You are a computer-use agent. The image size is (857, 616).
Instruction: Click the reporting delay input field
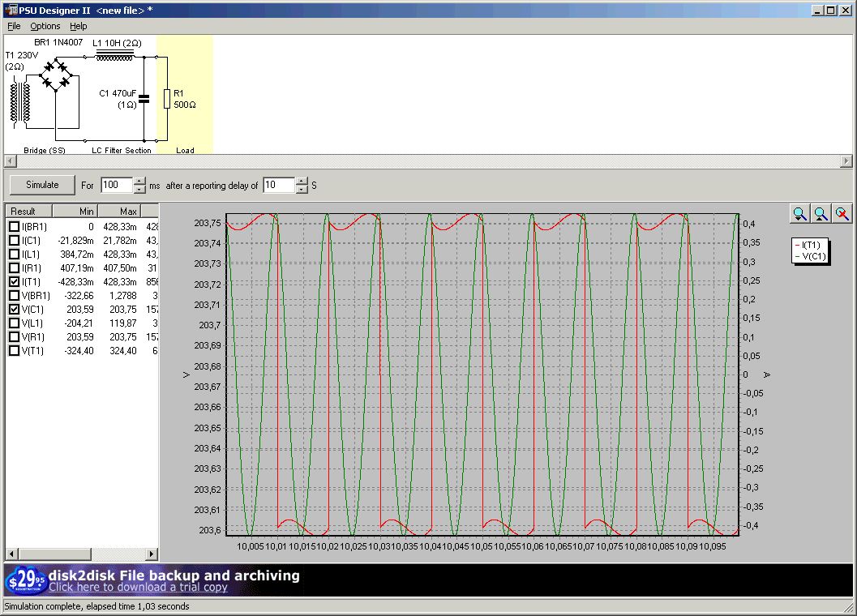click(x=278, y=185)
